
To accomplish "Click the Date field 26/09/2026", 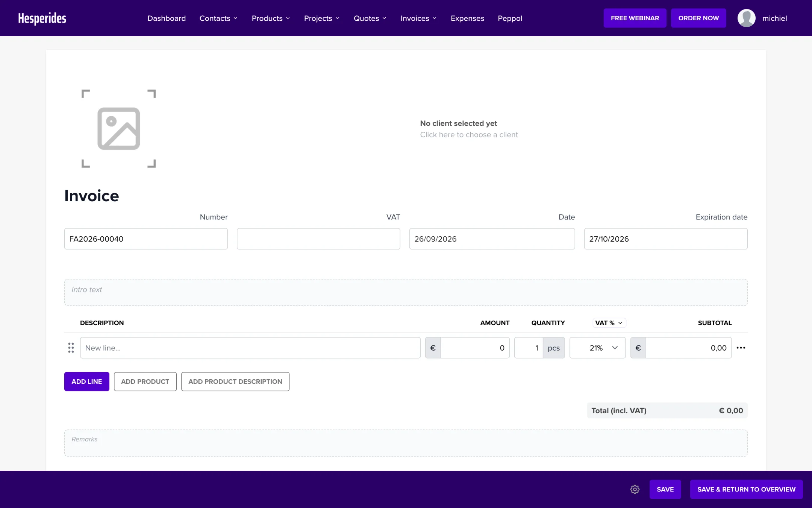I will [492, 239].
